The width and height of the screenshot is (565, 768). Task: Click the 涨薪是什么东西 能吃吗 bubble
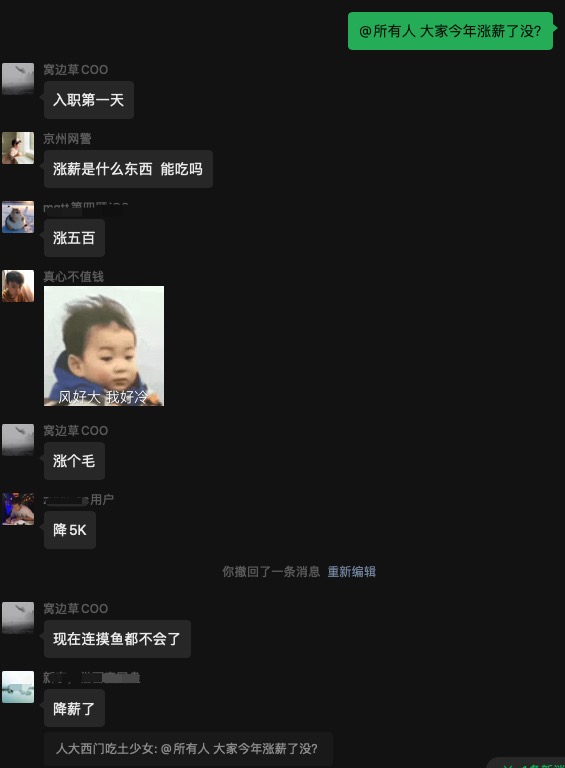click(128, 169)
